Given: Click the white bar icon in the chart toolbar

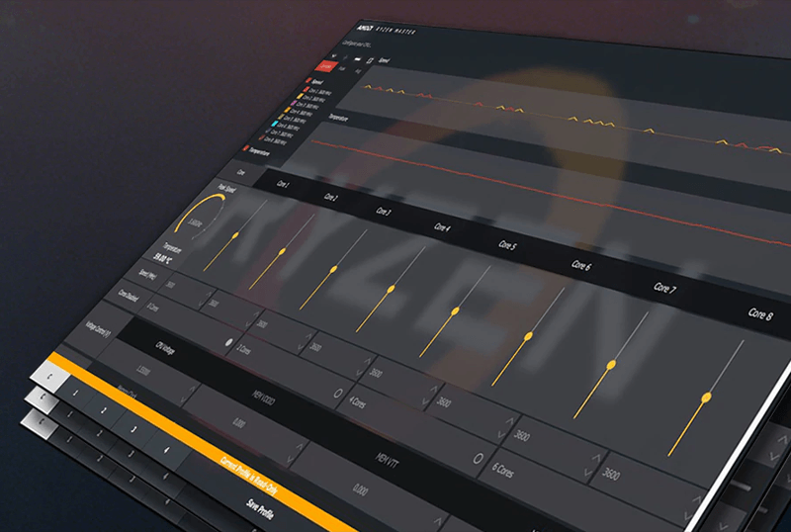Looking at the screenshot, I should click(x=358, y=59).
